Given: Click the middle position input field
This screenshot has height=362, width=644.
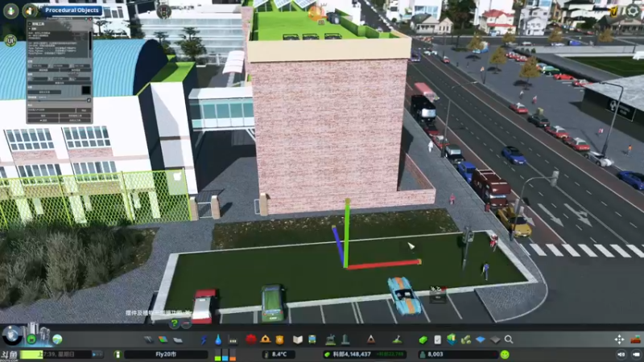Looking at the screenshot, I should click(x=61, y=66).
